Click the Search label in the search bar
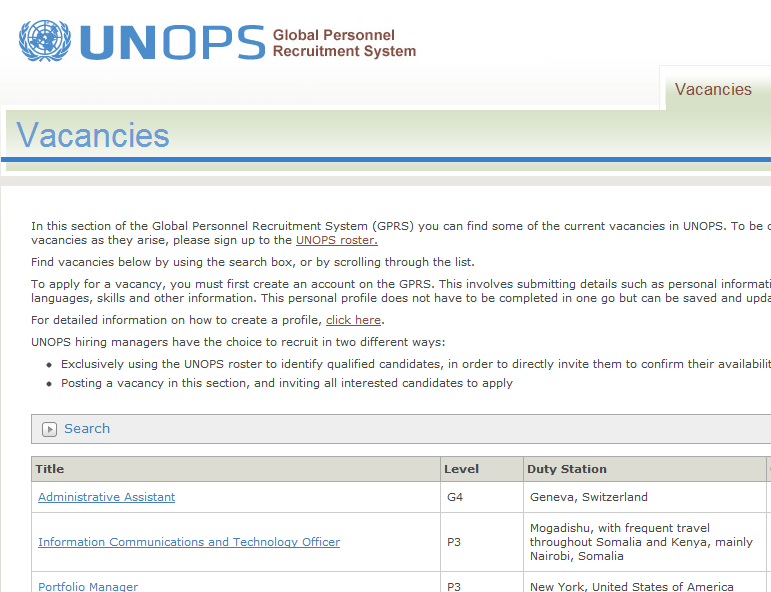Viewport: 771px width, 592px height. 87,429
